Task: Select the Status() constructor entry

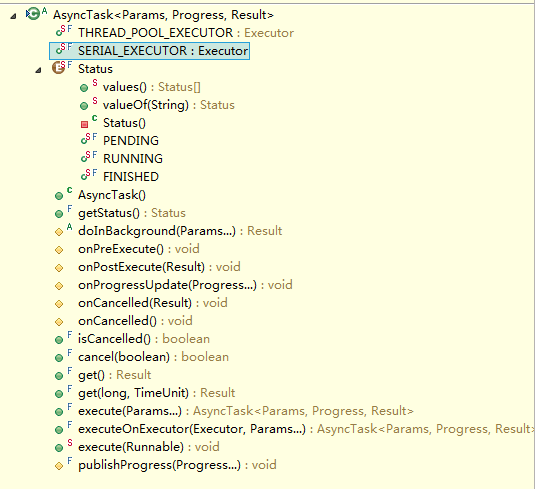Action: tap(125, 123)
